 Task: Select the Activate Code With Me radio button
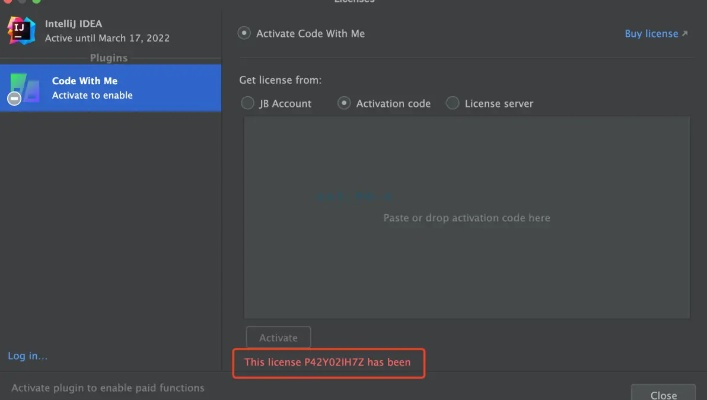tap(244, 33)
